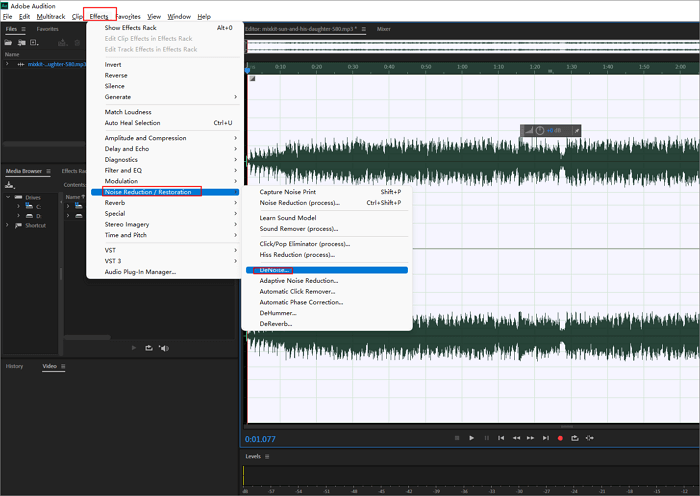Switch to the History tab

pos(14,366)
